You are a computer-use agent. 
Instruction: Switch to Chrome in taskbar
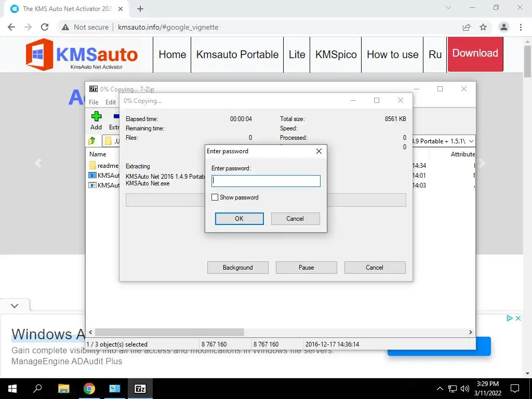[89, 389]
